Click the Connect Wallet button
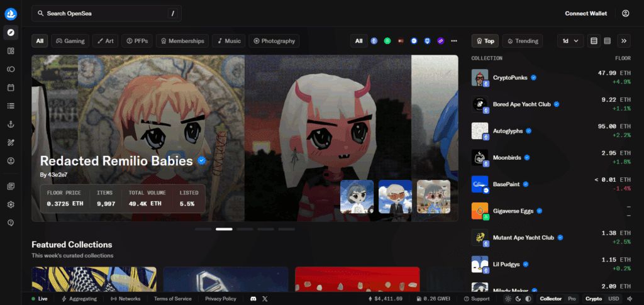The width and height of the screenshot is (644, 305). coord(586,13)
